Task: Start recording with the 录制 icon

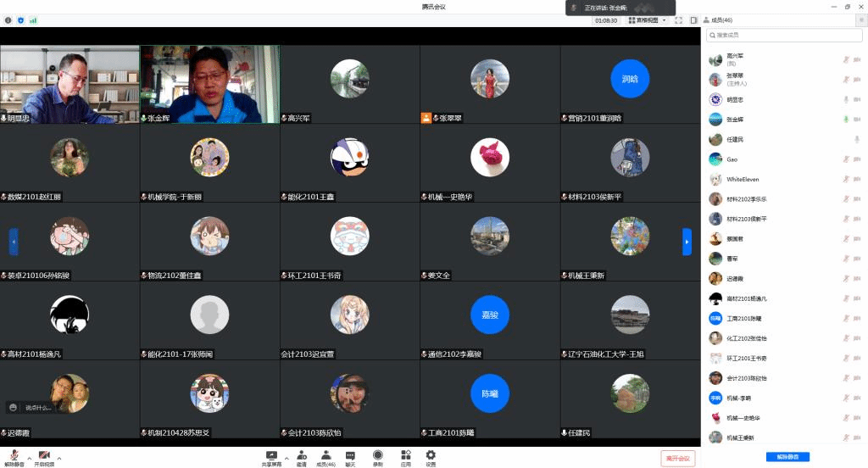Action: [x=377, y=456]
